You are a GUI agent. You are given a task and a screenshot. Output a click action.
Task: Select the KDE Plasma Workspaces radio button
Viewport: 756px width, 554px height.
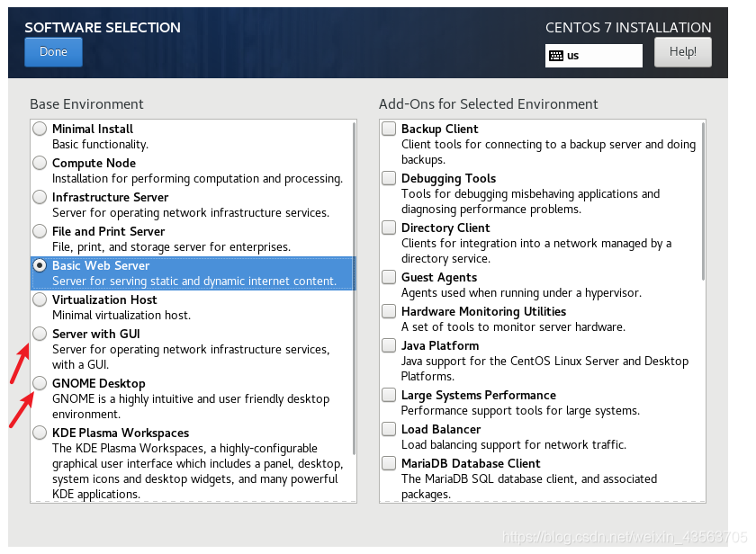40,433
